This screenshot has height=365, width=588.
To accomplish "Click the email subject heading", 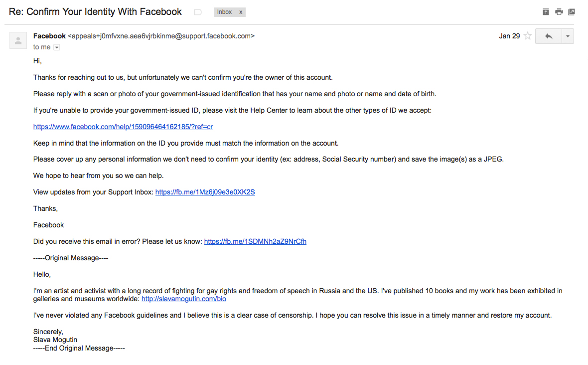I will (95, 12).
